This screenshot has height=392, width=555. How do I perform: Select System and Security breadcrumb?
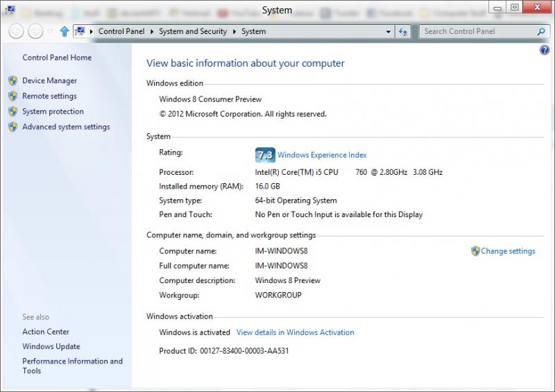click(x=193, y=31)
